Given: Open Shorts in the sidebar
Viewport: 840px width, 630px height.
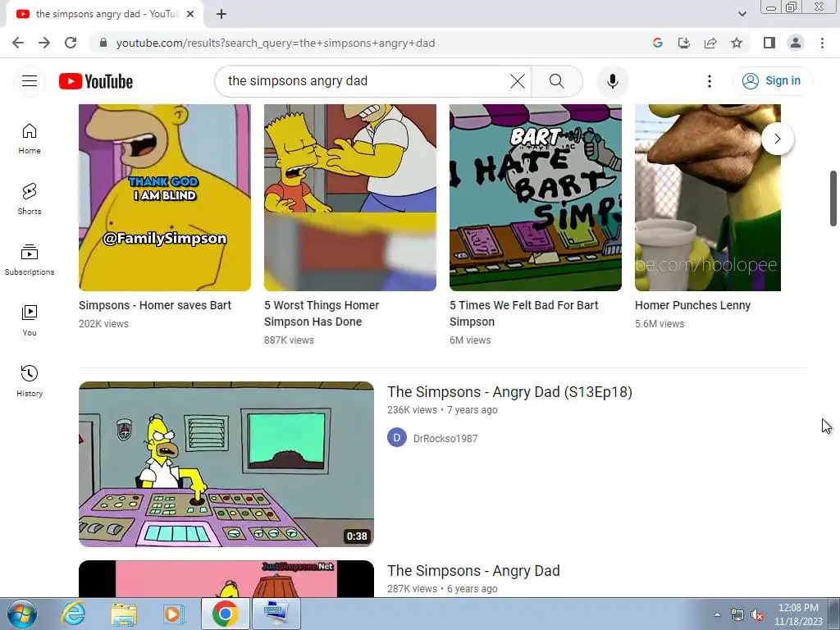Looking at the screenshot, I should [30, 199].
